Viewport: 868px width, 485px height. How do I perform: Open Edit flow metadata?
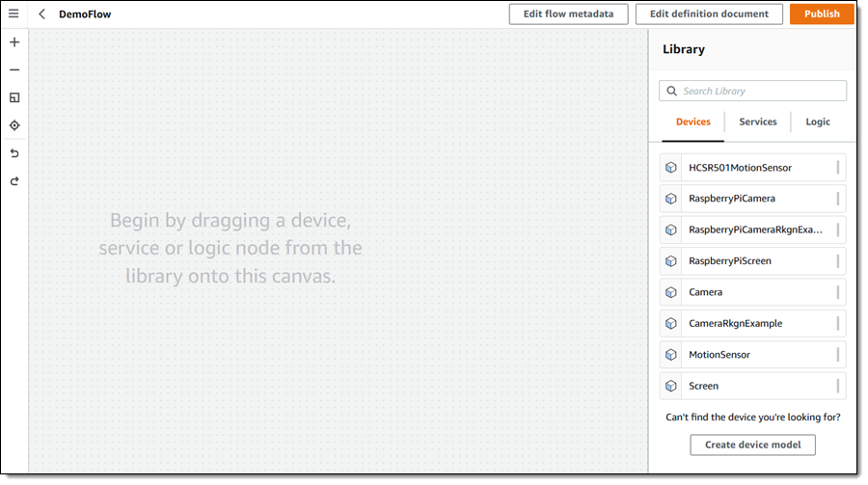pos(568,14)
